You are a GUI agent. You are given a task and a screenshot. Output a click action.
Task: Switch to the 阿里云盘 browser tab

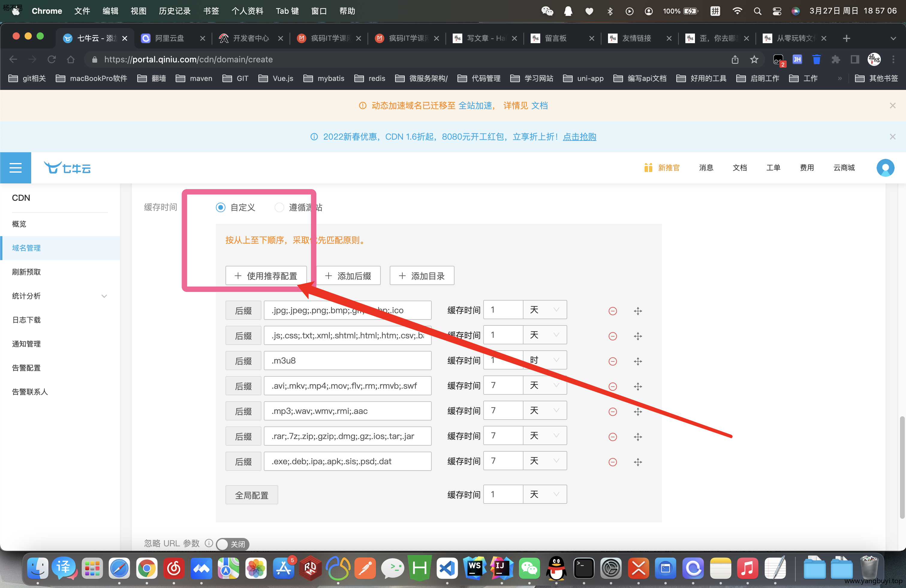point(173,38)
